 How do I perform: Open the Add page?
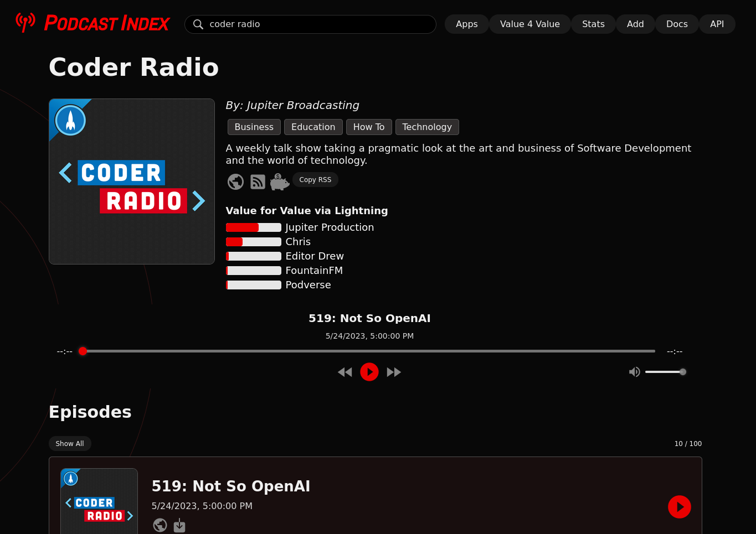tap(635, 24)
